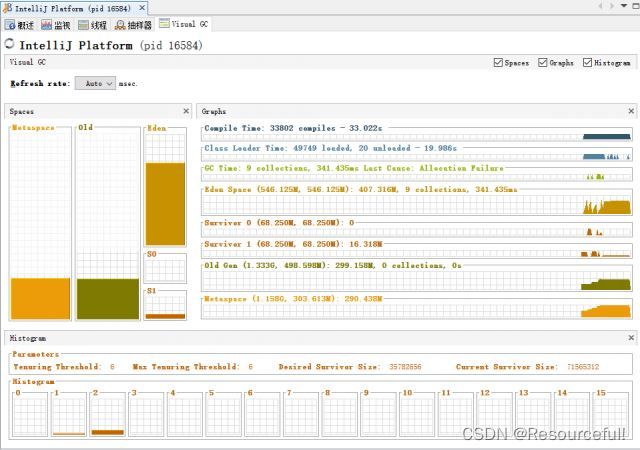The image size is (640, 450).
Task: Click the scroll tabs left arrow
Action: pyautogui.click(x=600, y=6)
